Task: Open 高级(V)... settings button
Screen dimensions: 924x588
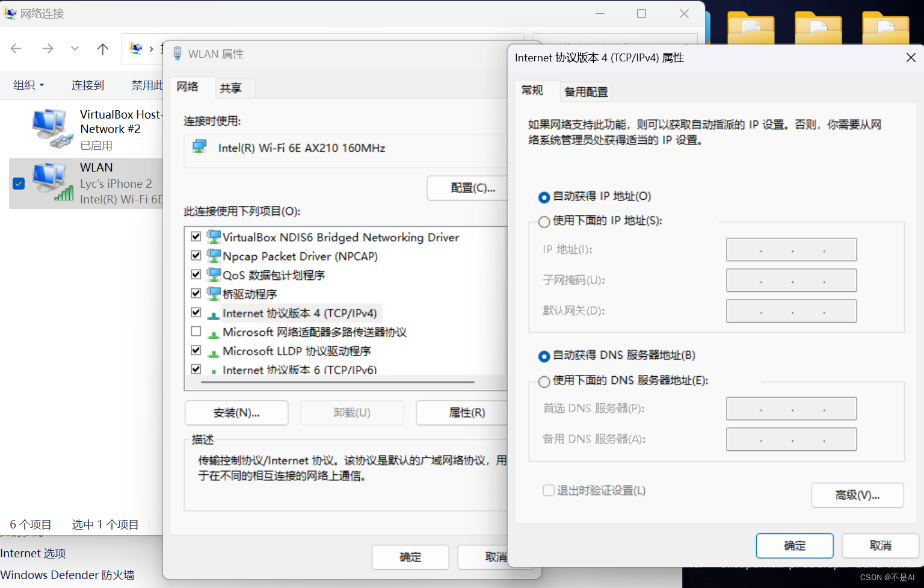Action: tap(857, 495)
